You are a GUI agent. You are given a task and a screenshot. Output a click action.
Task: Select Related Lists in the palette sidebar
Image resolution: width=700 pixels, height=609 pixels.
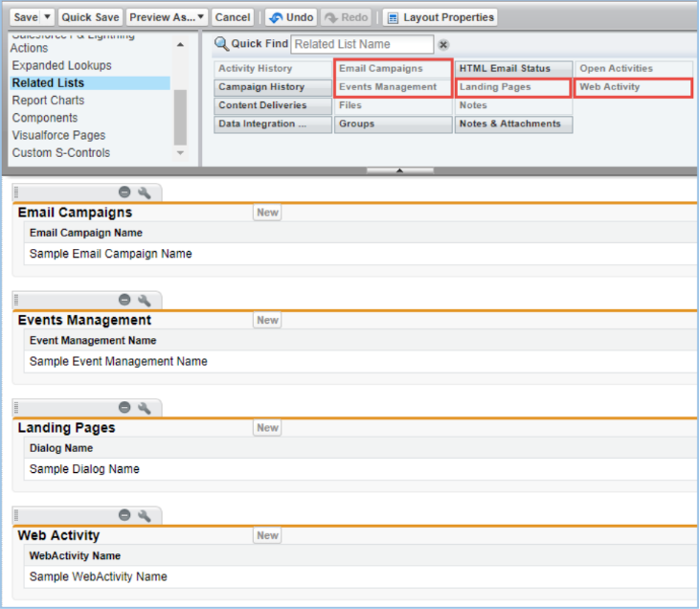(48, 83)
